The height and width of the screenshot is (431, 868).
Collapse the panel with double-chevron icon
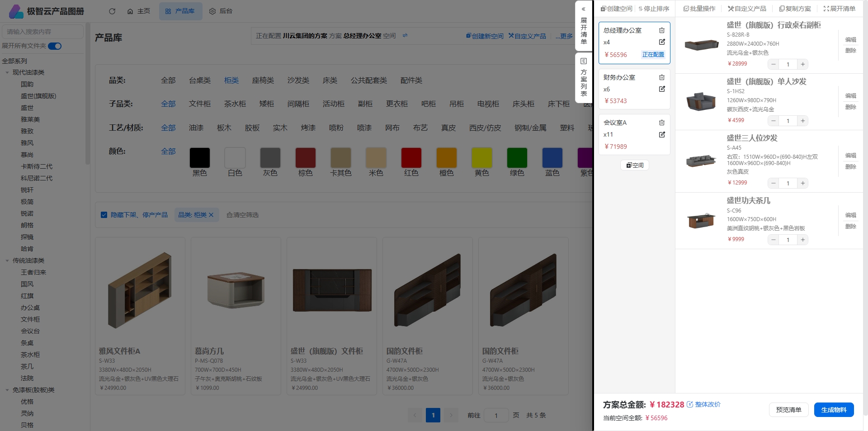[x=583, y=9]
